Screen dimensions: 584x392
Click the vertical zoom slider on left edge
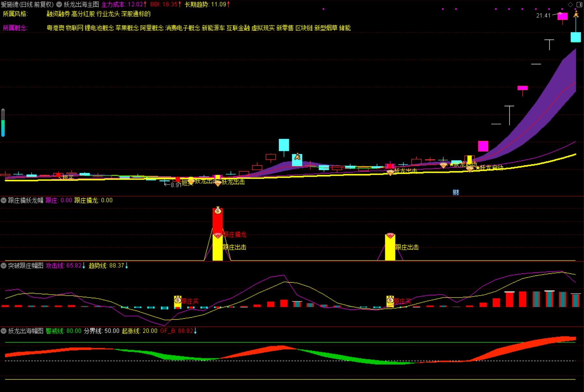click(3, 123)
